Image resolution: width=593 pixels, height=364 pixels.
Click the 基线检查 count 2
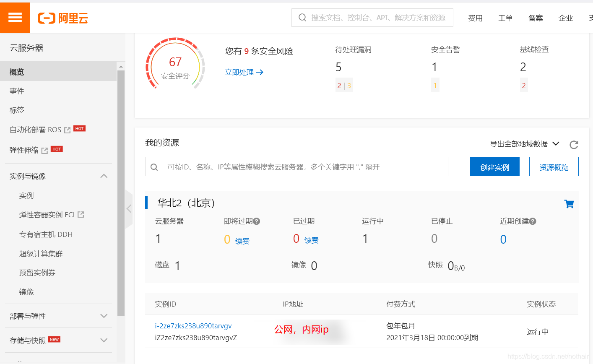pos(523,67)
